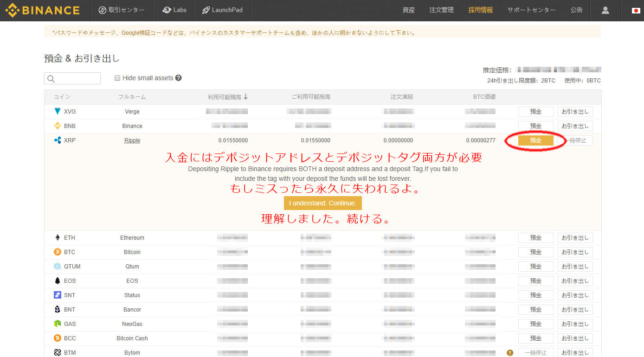Screen dimensions: 644x357
Task: Click お引き出し in the BNB row
Action: tap(575, 126)
